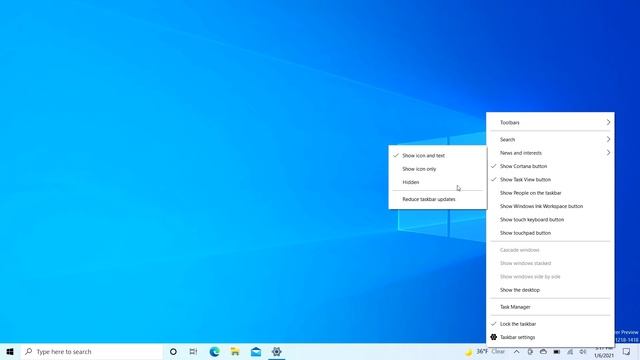
Task: Switch to the Settings app on taskbar
Action: (277, 351)
